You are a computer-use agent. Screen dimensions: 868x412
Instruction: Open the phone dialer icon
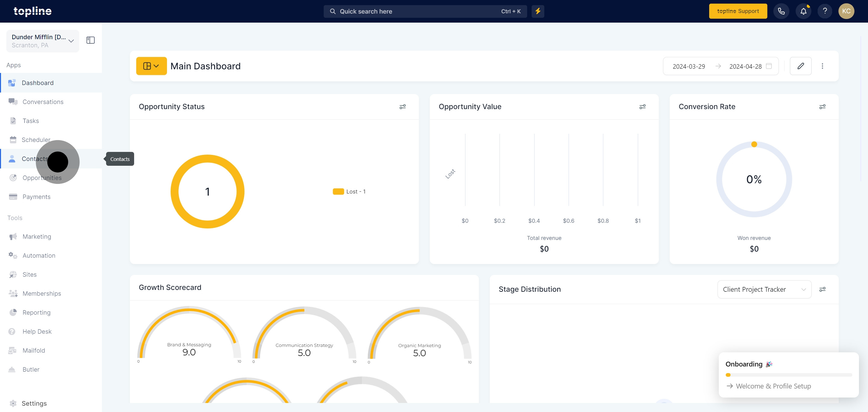coord(781,11)
